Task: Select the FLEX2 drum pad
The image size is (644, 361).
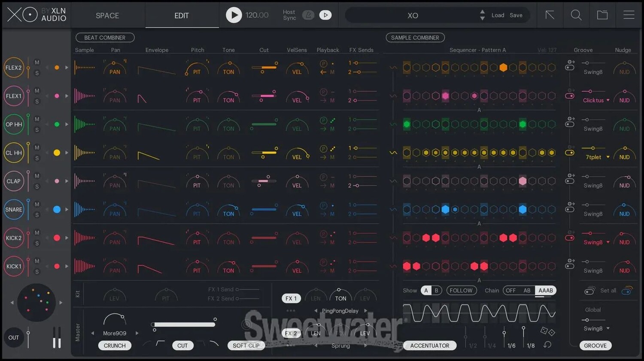Action: (14, 68)
